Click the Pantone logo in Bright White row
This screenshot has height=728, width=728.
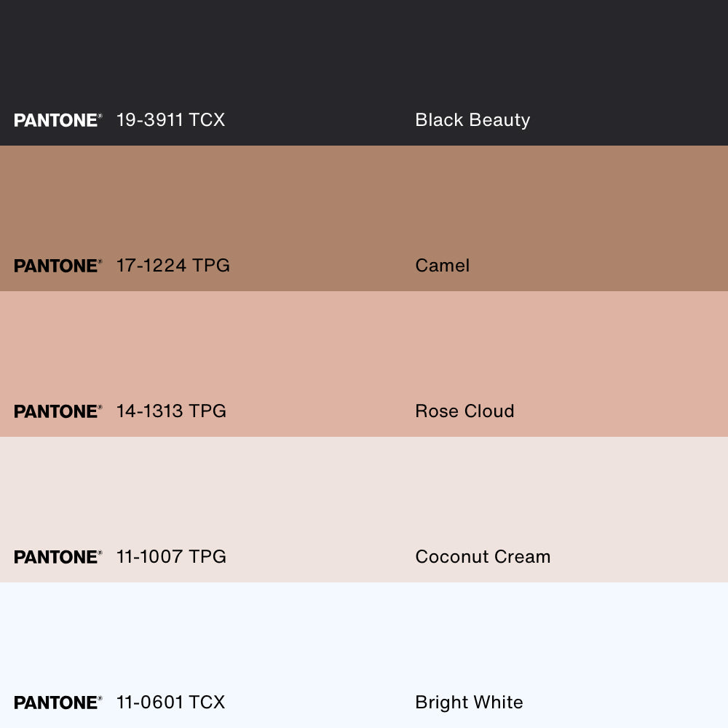[58, 703]
